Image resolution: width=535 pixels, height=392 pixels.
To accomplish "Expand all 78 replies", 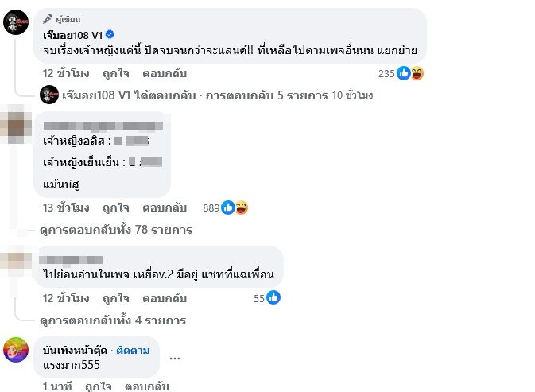I will pyautogui.click(x=115, y=230).
